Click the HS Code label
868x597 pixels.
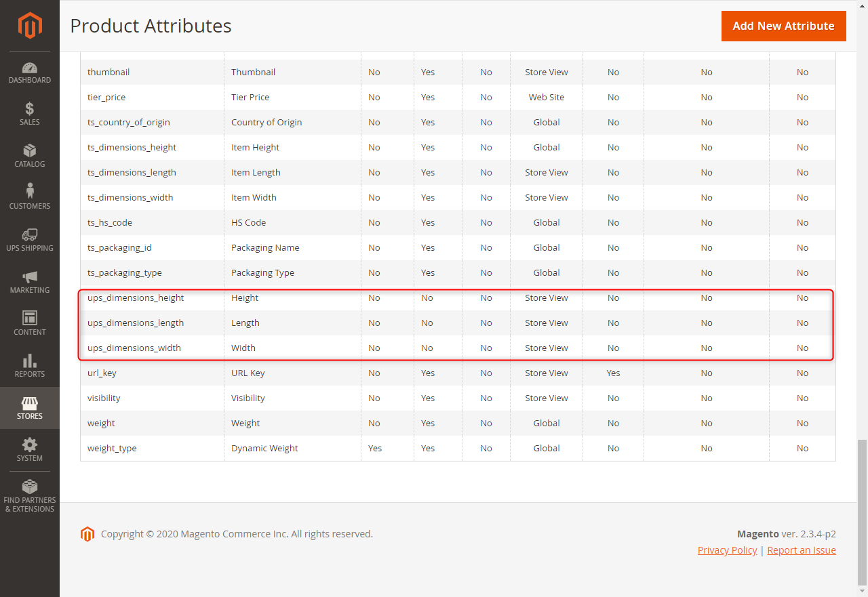249,222
